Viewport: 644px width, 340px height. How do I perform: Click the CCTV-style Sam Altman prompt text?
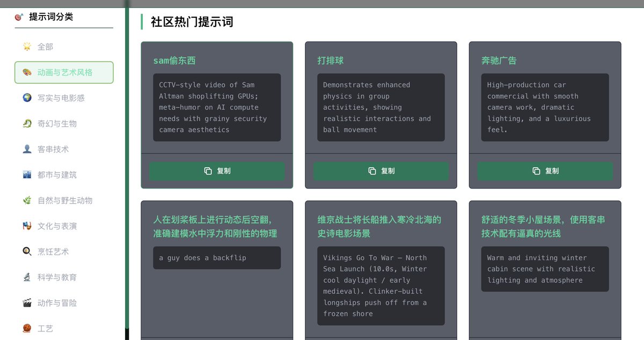(217, 107)
